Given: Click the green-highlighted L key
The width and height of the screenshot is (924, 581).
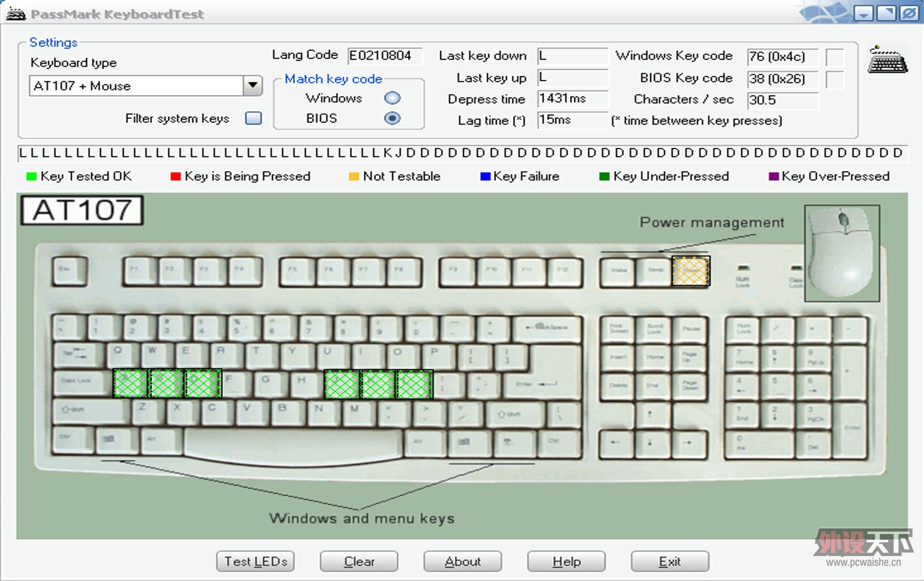Looking at the screenshot, I should click(414, 385).
